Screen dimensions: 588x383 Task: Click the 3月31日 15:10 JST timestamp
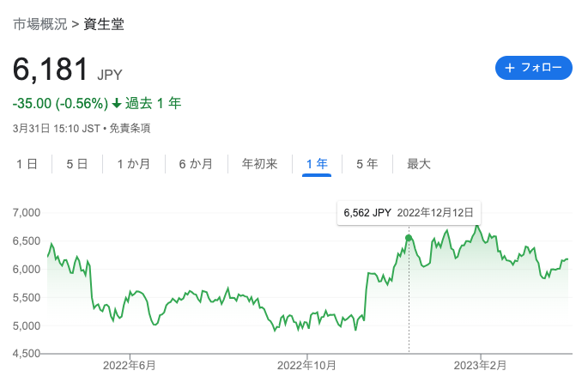point(57,129)
